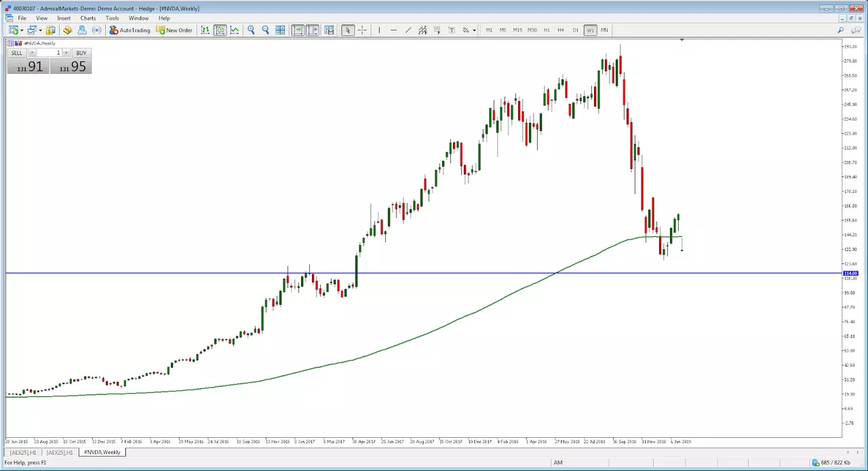
Task: Toggle chart auto scroll
Action: click(x=298, y=30)
